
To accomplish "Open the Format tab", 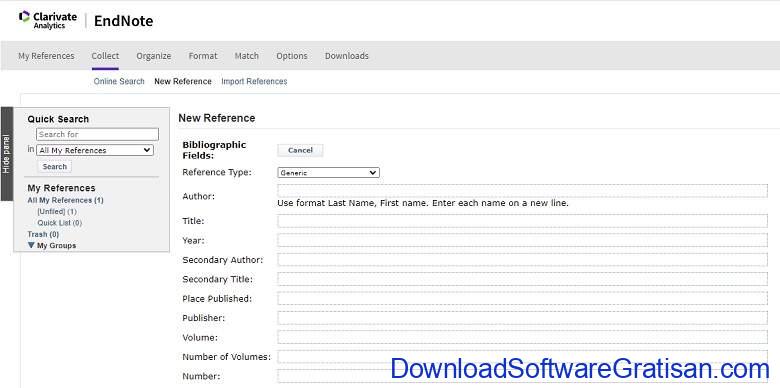I will [203, 56].
